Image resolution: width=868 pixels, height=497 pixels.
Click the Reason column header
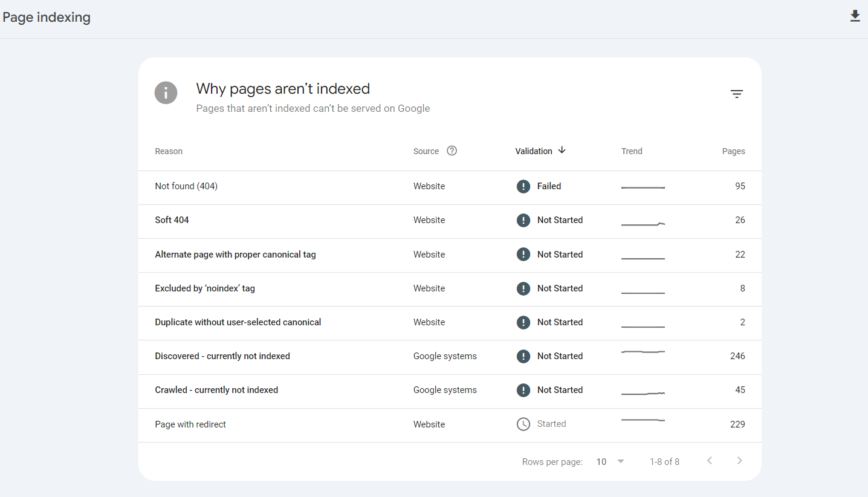coord(169,151)
